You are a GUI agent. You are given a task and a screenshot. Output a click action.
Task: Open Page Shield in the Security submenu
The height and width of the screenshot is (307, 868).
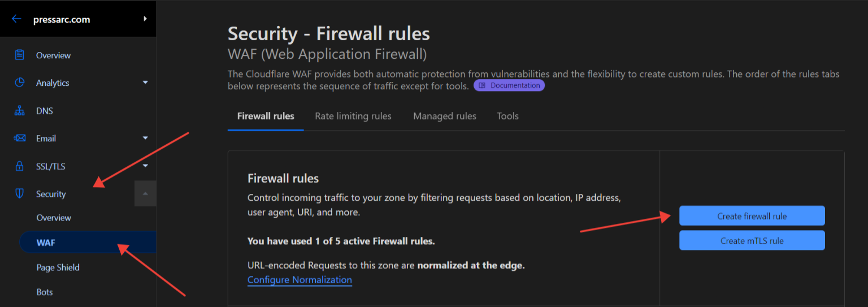tap(58, 267)
